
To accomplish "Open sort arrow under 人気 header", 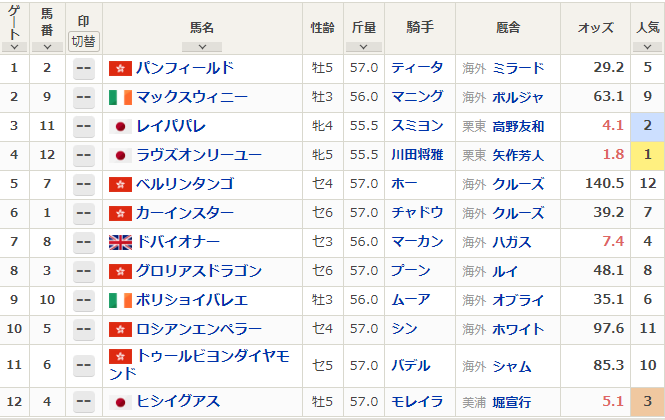I will [x=647, y=47].
